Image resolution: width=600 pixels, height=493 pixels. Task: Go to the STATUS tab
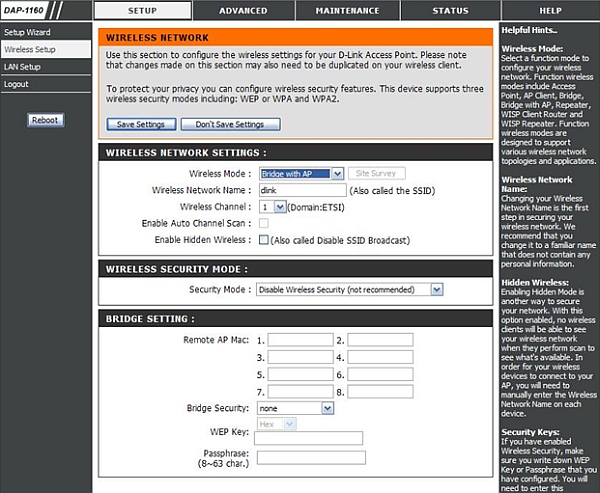point(449,10)
